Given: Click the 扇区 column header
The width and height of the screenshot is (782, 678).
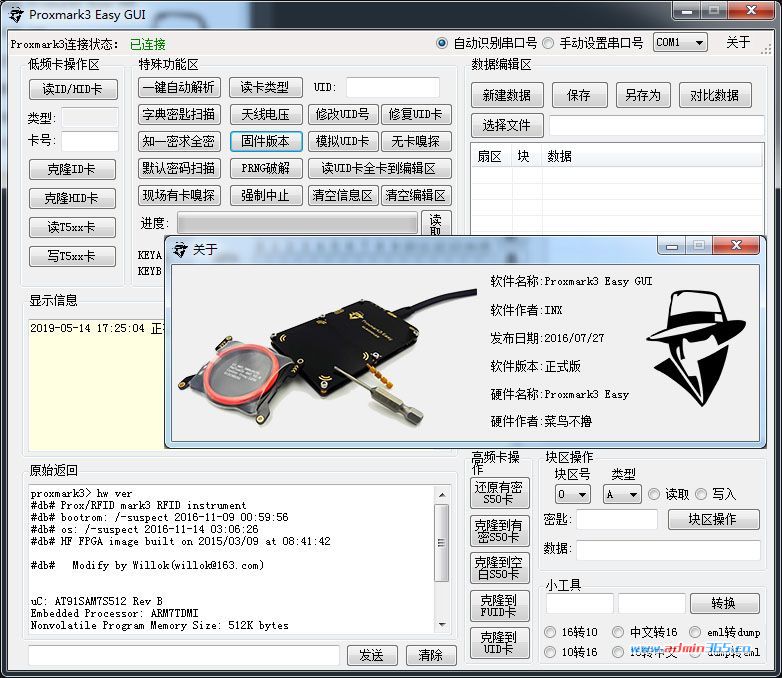Looking at the screenshot, I should coord(489,157).
